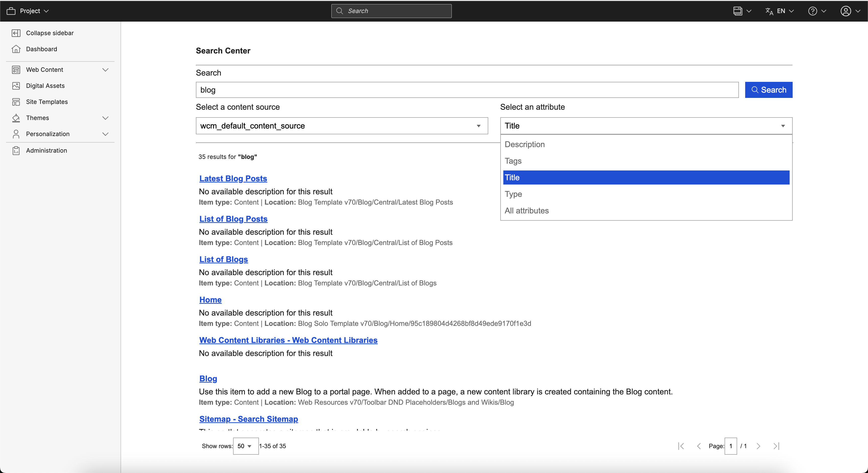The height and width of the screenshot is (473, 868).
Task: Select Description from attribute list
Action: click(x=524, y=145)
